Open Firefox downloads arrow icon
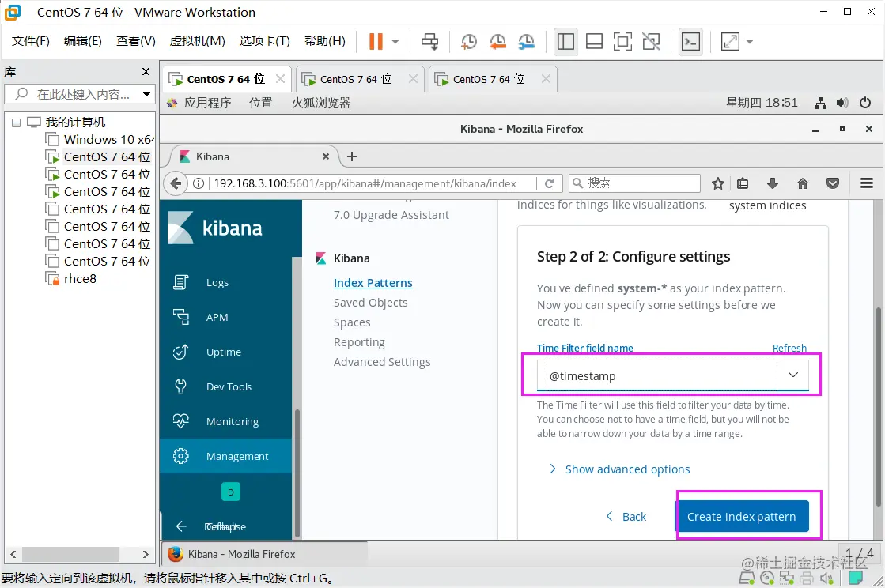 tap(773, 183)
